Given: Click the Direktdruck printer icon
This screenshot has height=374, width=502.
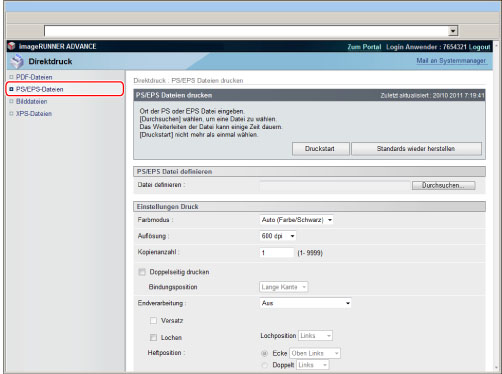Looking at the screenshot, I should (x=17, y=61).
